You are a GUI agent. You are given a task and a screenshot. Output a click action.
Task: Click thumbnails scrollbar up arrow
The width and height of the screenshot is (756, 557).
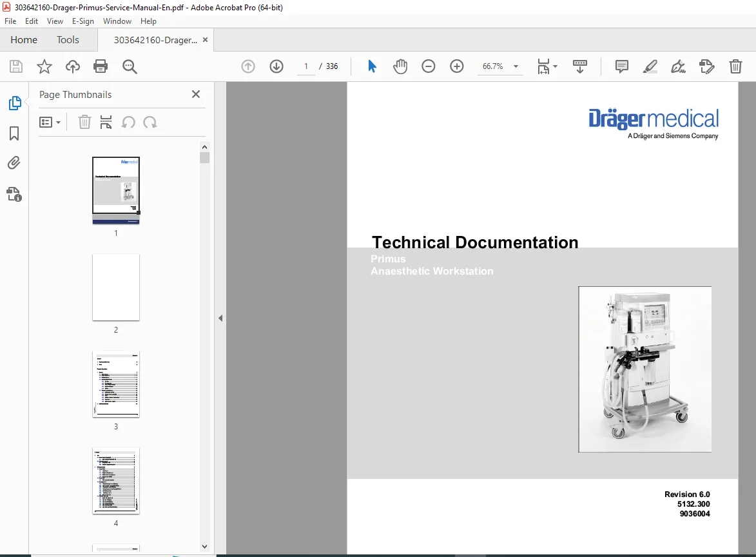point(204,146)
